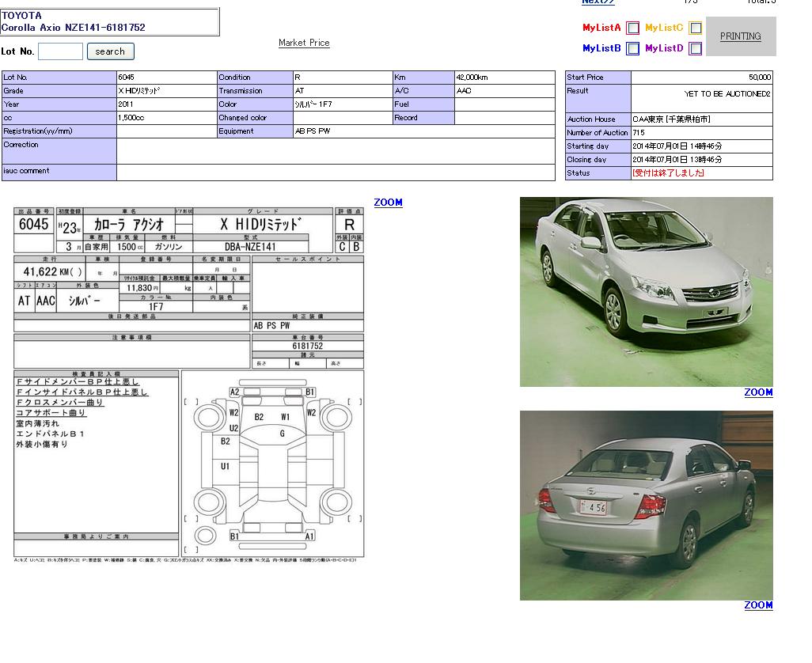Image resolution: width=812 pixels, height=663 pixels.
Task: Enable the MyListB checkbox
Action: point(632,48)
